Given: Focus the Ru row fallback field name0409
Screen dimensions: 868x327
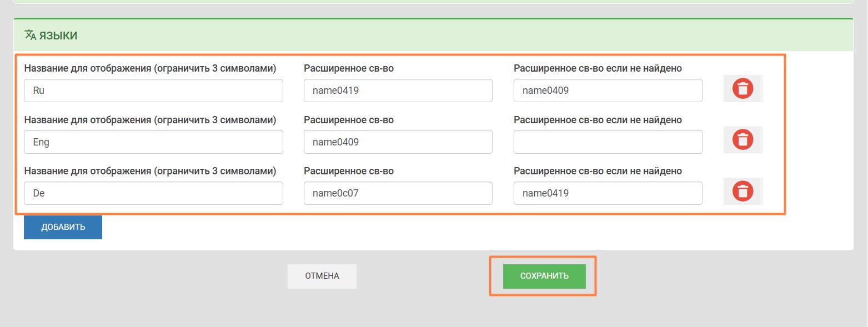Looking at the screenshot, I should [608, 90].
